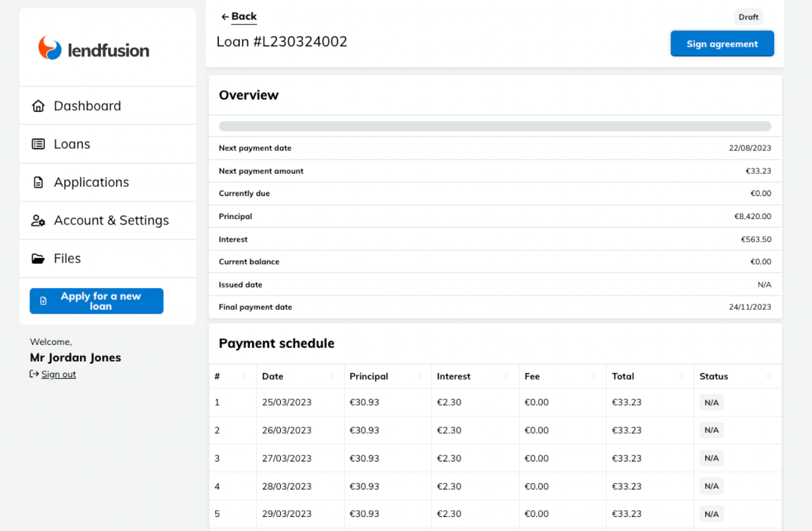Click the Account & Settings user-gear icon
The height and width of the screenshot is (531, 812).
tap(38, 220)
